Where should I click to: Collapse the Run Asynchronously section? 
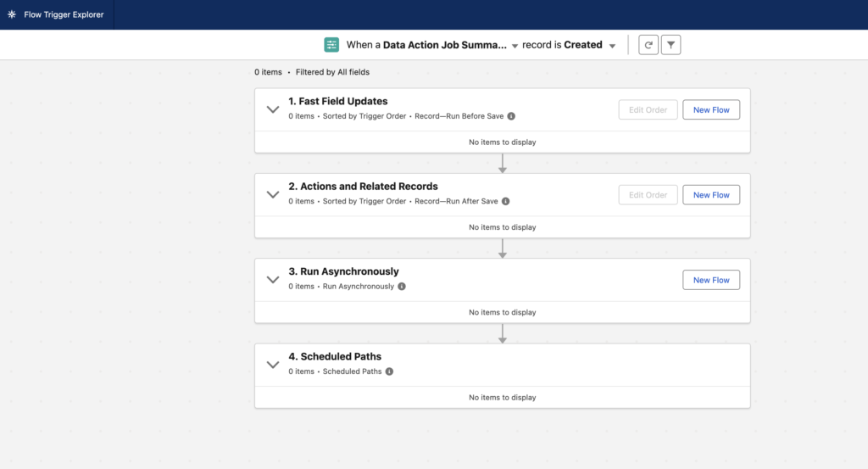click(273, 280)
